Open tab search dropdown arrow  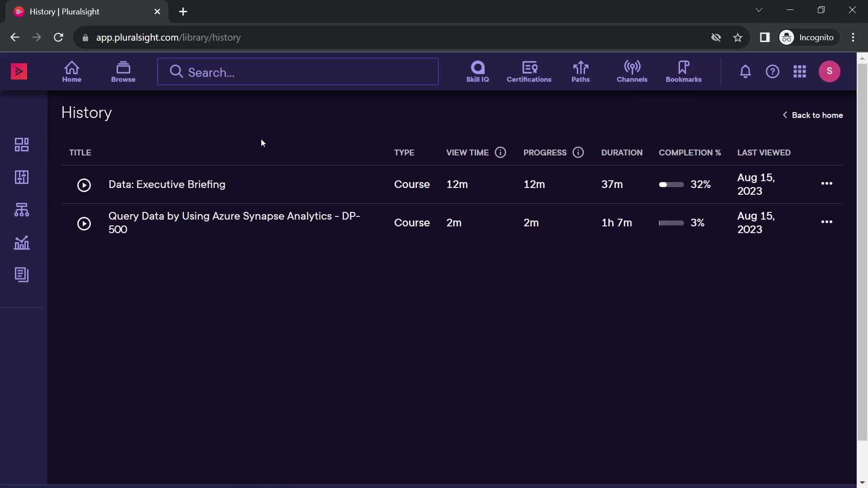click(759, 10)
